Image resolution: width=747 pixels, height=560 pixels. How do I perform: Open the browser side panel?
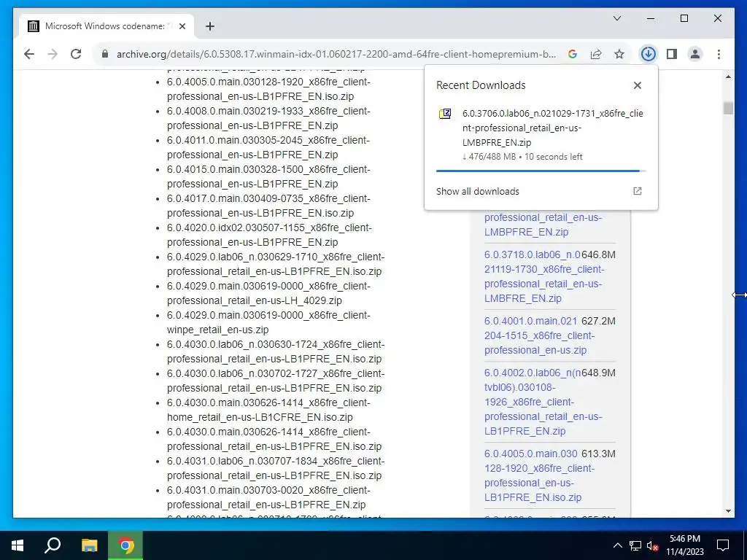(672, 54)
